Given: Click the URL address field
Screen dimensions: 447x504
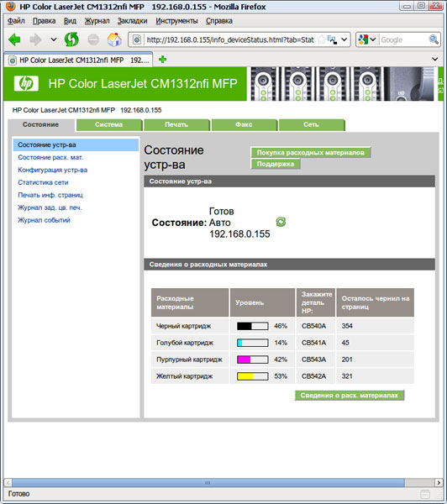Looking at the screenshot, I should (230, 39).
